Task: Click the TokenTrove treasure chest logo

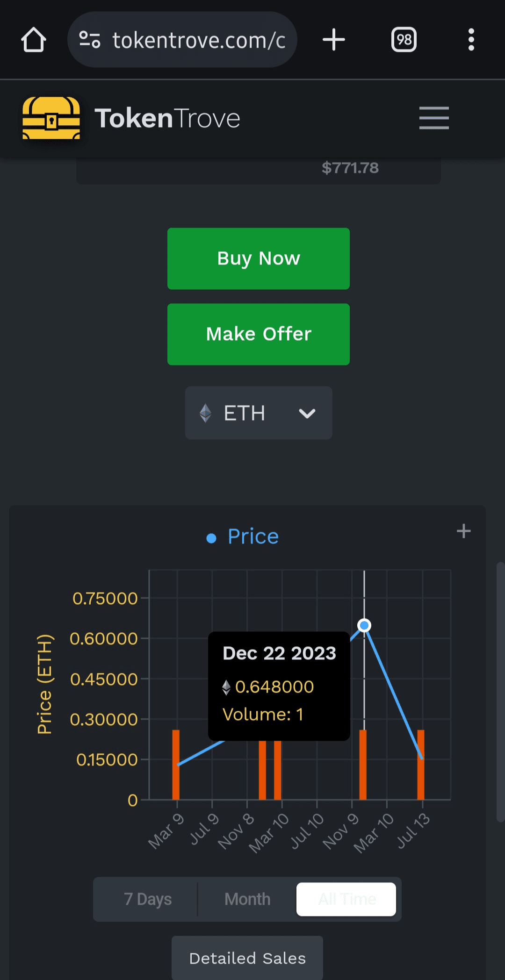Action: tap(51, 118)
